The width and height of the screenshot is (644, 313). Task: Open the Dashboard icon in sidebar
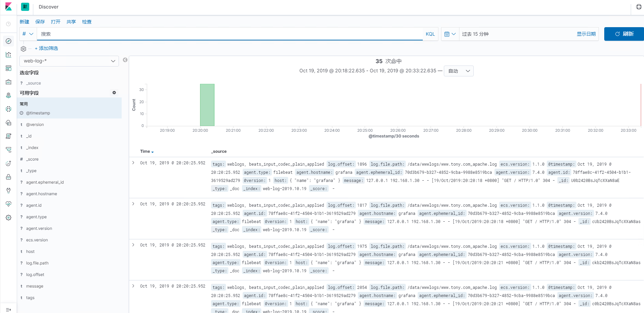8,68
